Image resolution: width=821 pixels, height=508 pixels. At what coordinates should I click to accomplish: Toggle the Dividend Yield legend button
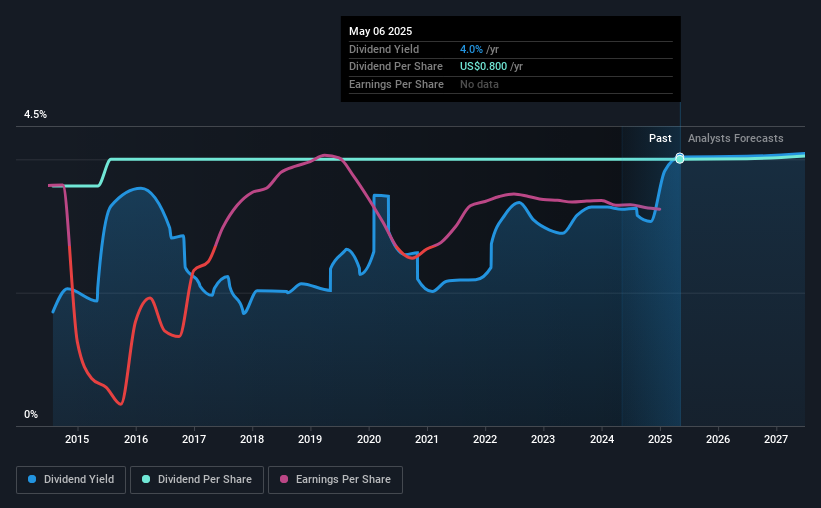(x=71, y=480)
